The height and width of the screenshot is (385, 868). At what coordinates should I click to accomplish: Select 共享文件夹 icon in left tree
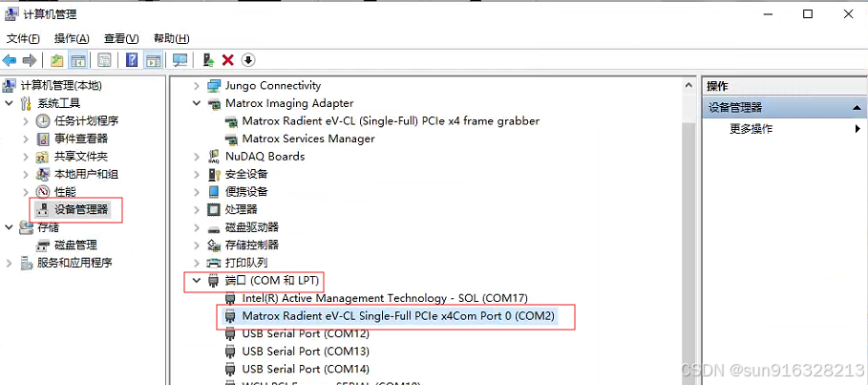click(x=43, y=157)
